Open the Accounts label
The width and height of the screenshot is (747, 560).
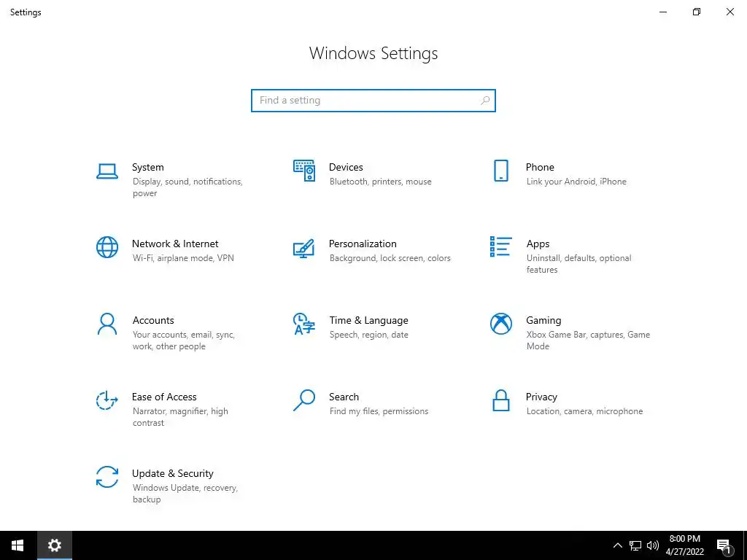(153, 321)
